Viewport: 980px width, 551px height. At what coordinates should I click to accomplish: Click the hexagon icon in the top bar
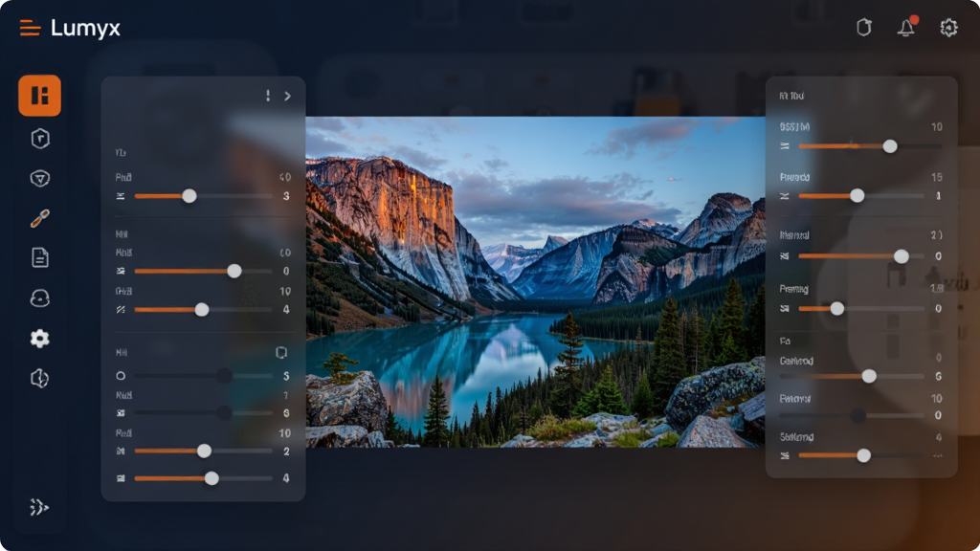point(864,28)
